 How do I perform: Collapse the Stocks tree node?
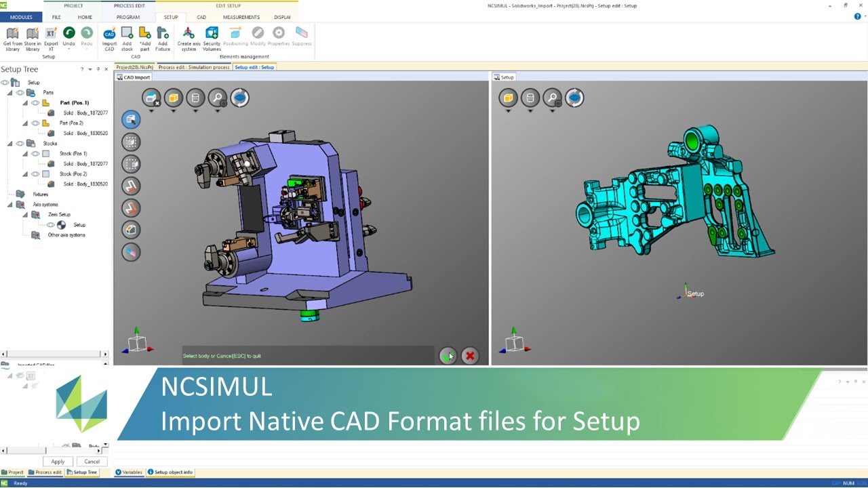[10, 144]
